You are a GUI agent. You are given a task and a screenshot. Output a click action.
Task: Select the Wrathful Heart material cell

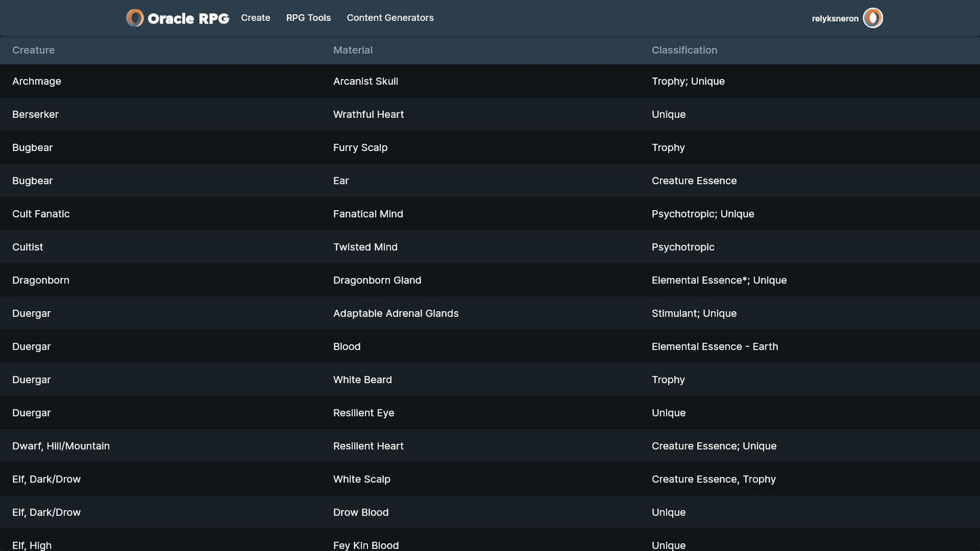[368, 115]
